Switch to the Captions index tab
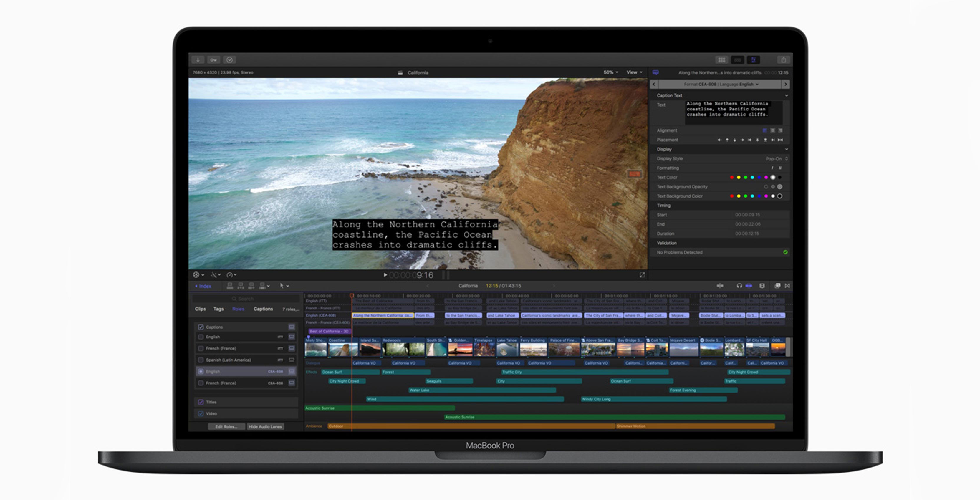 point(263,309)
